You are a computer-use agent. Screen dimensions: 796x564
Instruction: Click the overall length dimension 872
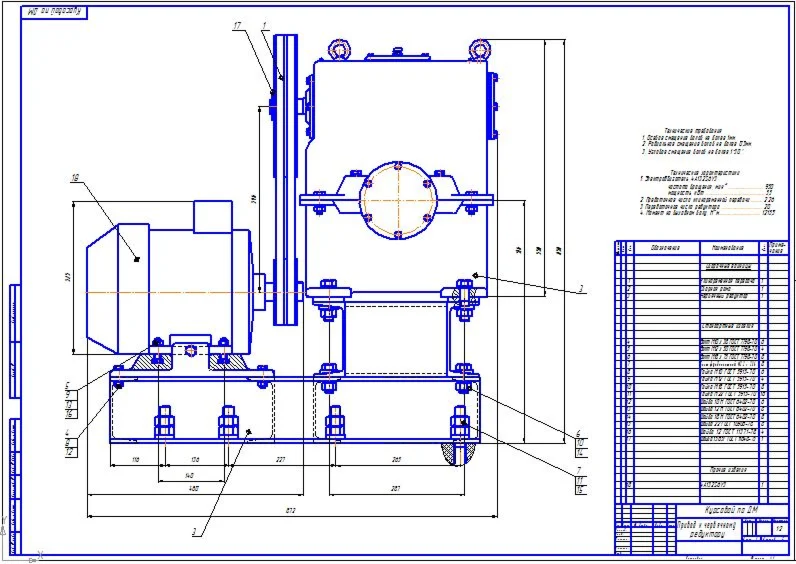(x=291, y=511)
